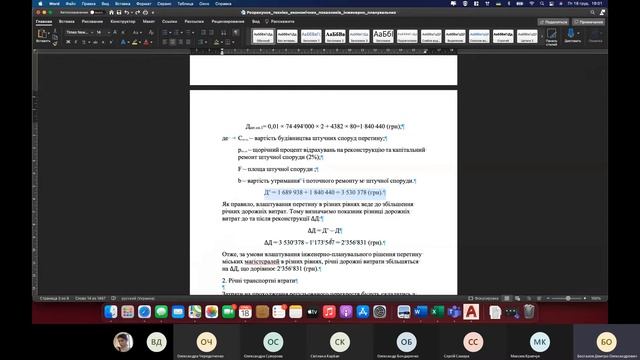The image size is (640, 360).
Task: Click the heading '2. Річні транспортні втрати'
Action: [260, 281]
